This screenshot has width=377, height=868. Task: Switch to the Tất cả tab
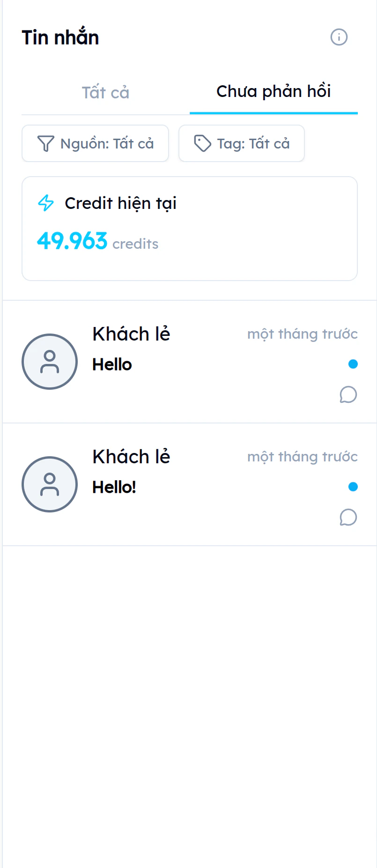[x=105, y=92]
